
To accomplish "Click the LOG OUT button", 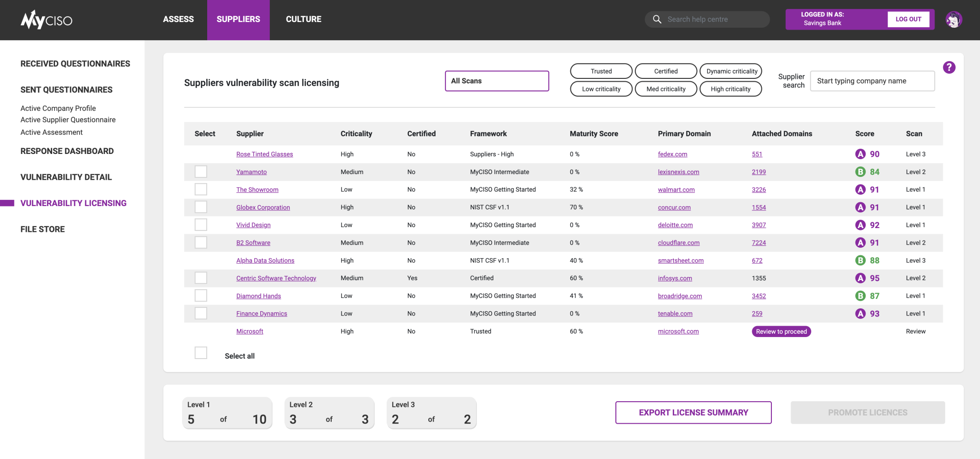I will (x=908, y=19).
